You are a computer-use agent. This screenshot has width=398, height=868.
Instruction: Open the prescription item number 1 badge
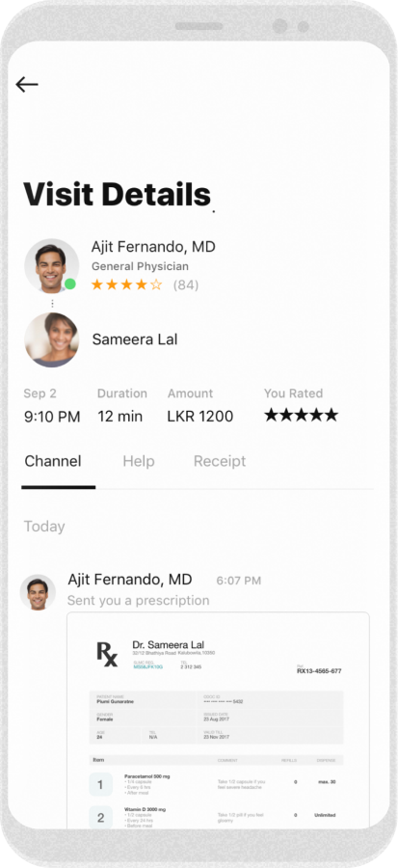100,784
